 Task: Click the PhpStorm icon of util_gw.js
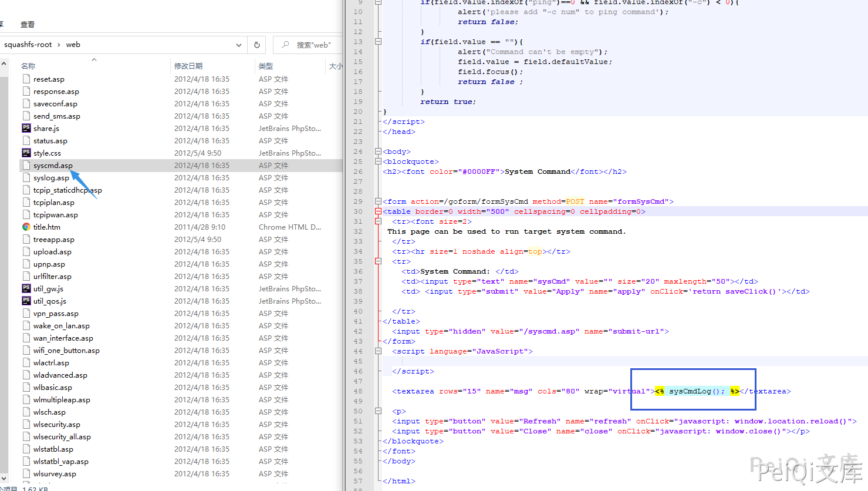pyautogui.click(x=26, y=288)
